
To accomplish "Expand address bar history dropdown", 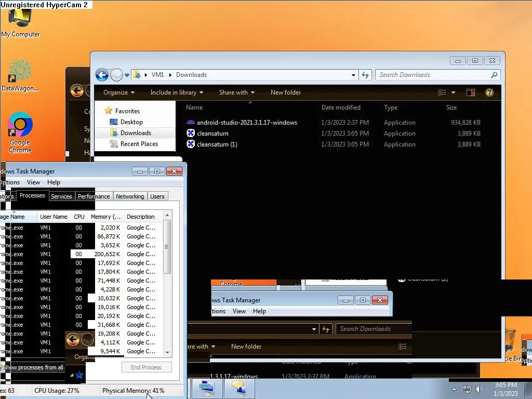I will click(x=353, y=75).
